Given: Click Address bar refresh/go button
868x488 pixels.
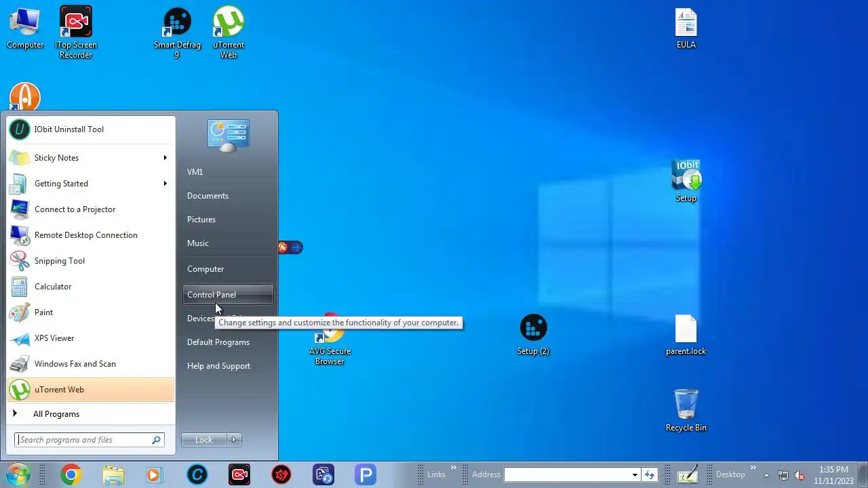Looking at the screenshot, I should tap(650, 474).
